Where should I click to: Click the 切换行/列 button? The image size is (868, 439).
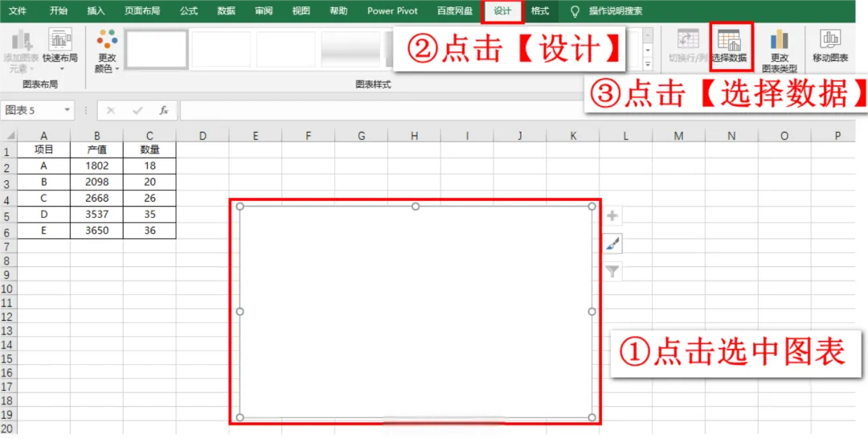(x=686, y=47)
